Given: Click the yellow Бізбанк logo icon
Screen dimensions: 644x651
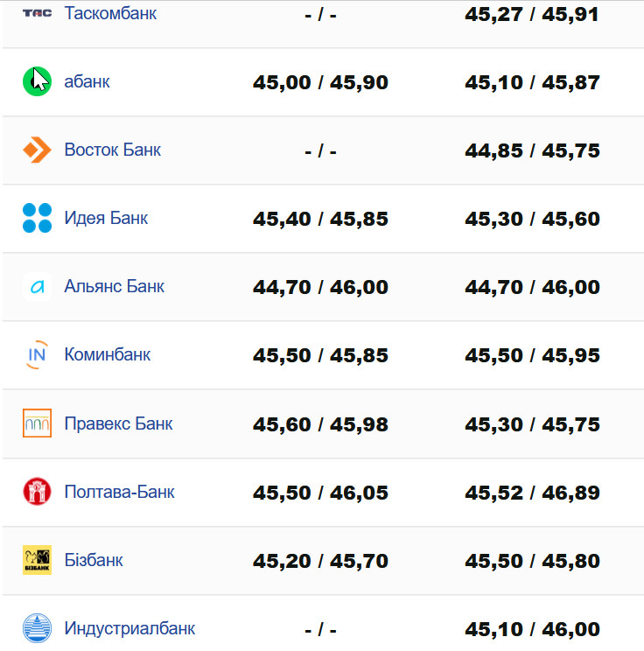Looking at the screenshot, I should click(x=37, y=560).
